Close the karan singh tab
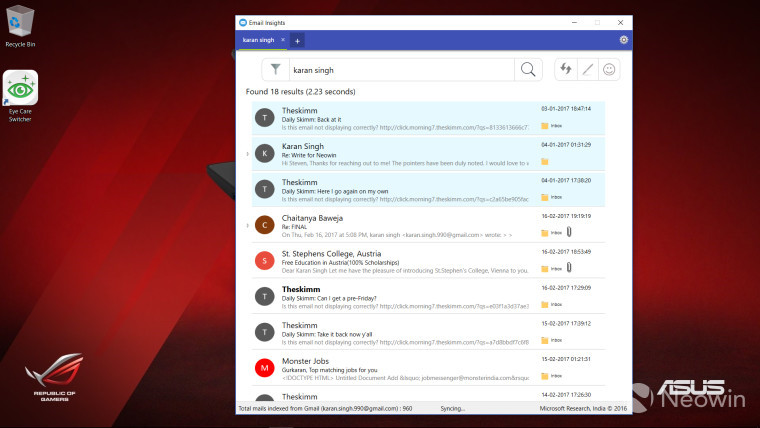 click(x=283, y=40)
